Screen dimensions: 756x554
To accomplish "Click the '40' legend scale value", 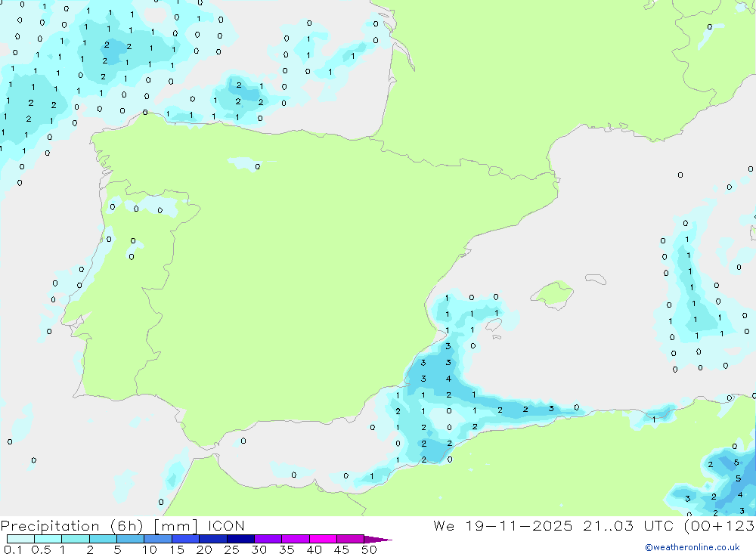I will click(x=314, y=549).
